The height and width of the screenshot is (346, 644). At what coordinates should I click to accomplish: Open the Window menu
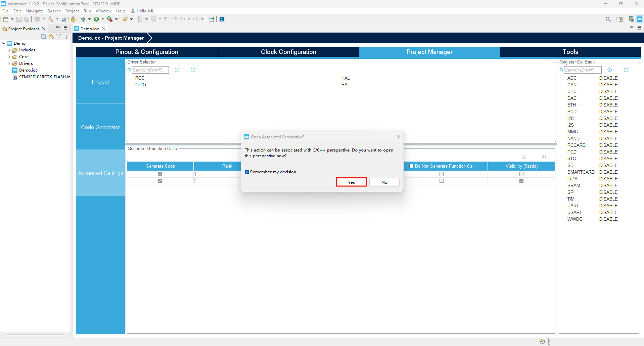pyautogui.click(x=103, y=11)
